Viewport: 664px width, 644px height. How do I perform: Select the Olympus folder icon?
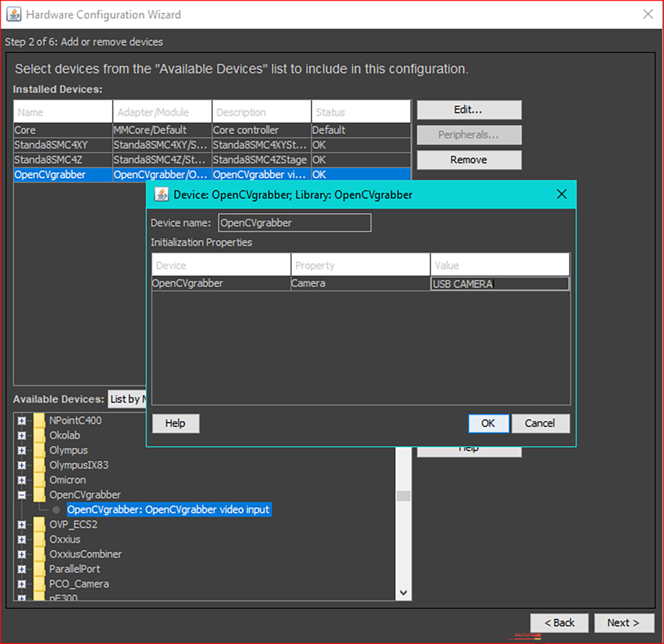coord(39,450)
